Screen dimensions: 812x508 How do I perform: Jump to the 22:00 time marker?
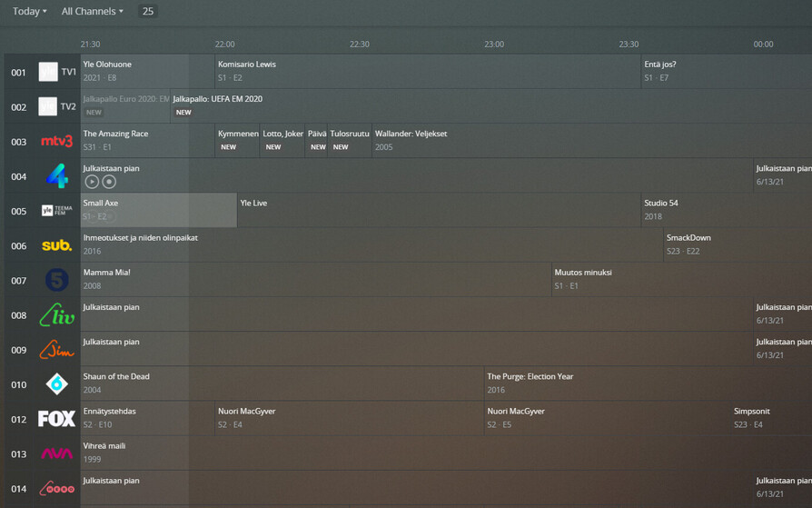point(224,44)
